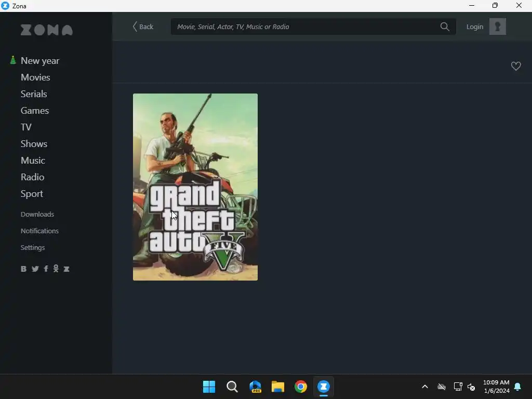Open Facebook social link icon
The height and width of the screenshot is (399, 532).
(x=46, y=269)
